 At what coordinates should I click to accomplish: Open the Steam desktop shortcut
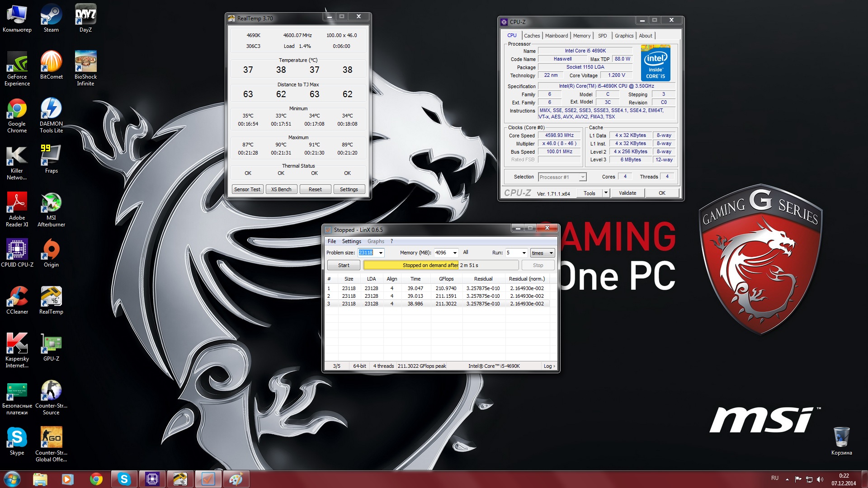pos(51,18)
